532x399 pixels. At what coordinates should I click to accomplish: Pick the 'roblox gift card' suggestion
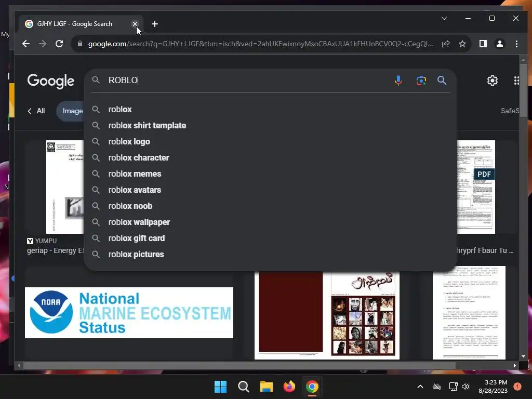pos(270,238)
